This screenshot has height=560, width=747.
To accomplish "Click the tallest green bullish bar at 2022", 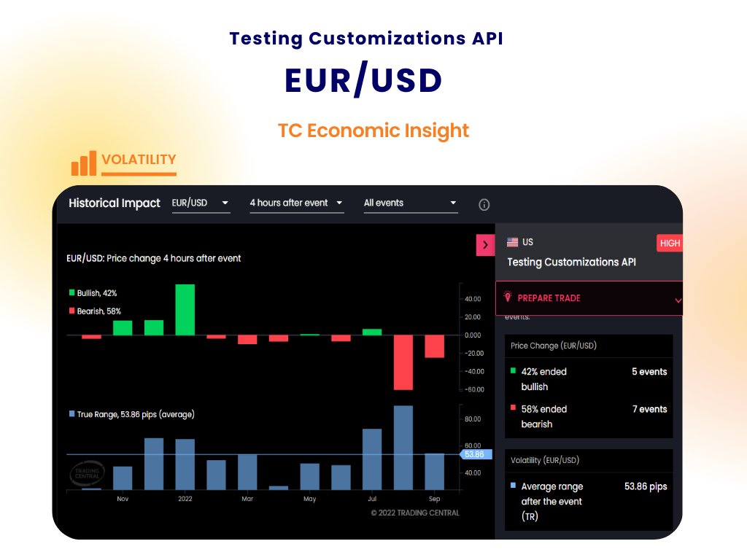I will (185, 309).
